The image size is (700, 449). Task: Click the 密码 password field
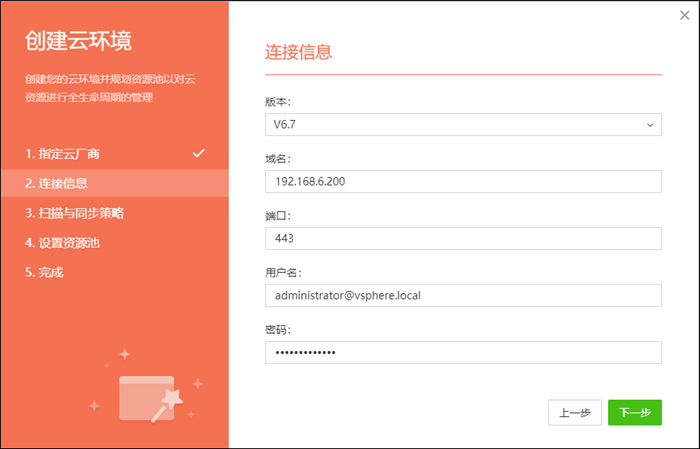tap(462, 352)
